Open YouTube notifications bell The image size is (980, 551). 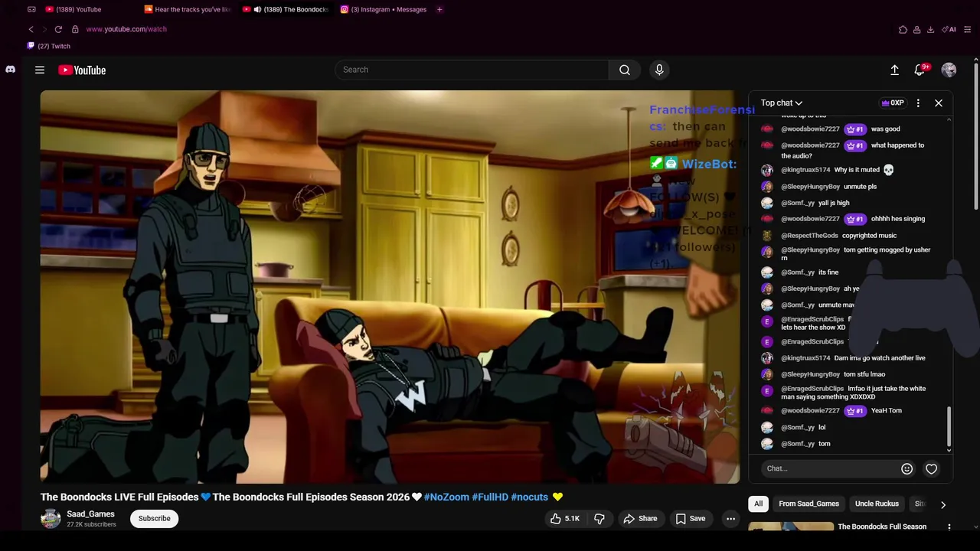tap(920, 70)
